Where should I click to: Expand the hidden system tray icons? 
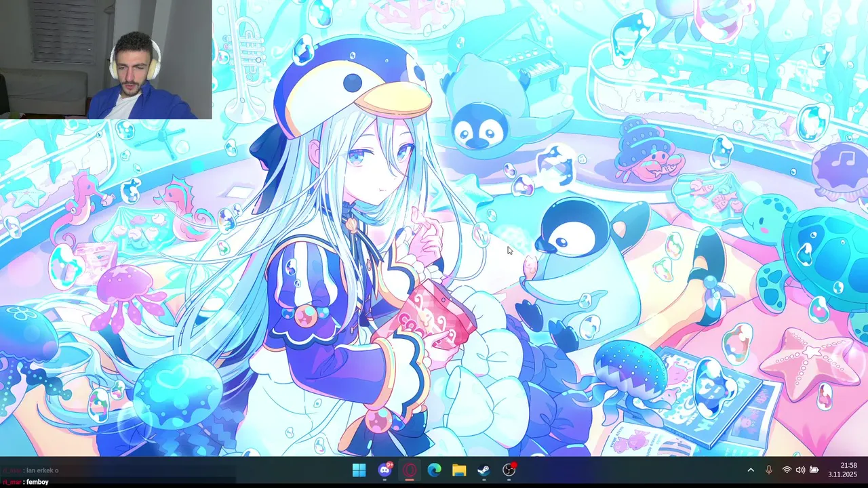(751, 470)
